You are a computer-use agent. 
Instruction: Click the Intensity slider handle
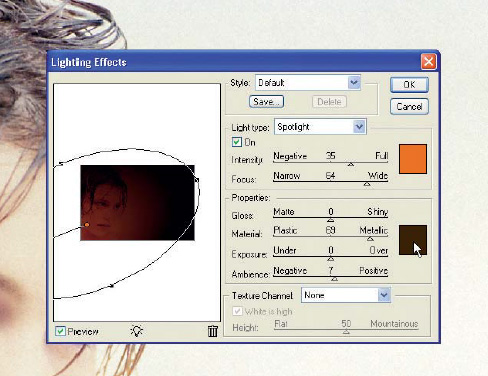tap(351, 164)
